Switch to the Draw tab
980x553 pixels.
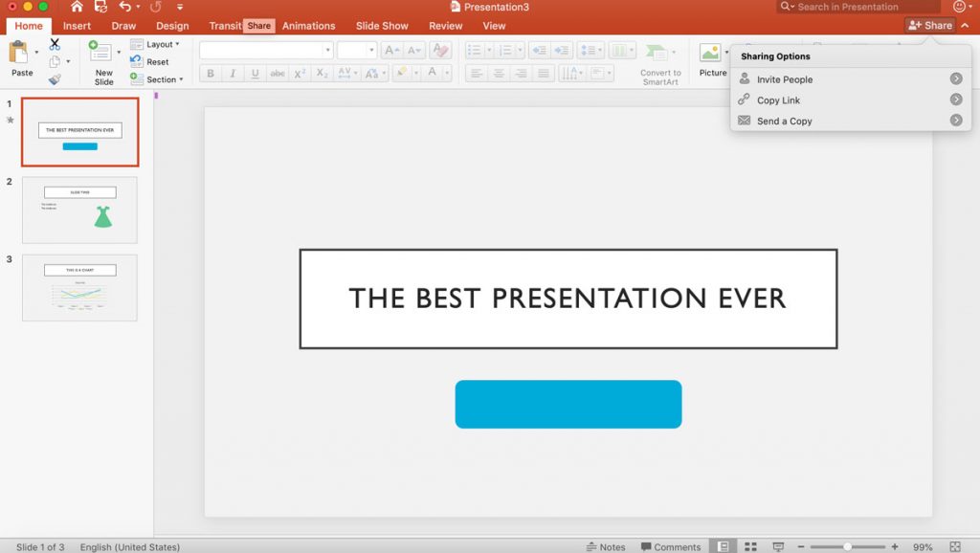pos(123,26)
